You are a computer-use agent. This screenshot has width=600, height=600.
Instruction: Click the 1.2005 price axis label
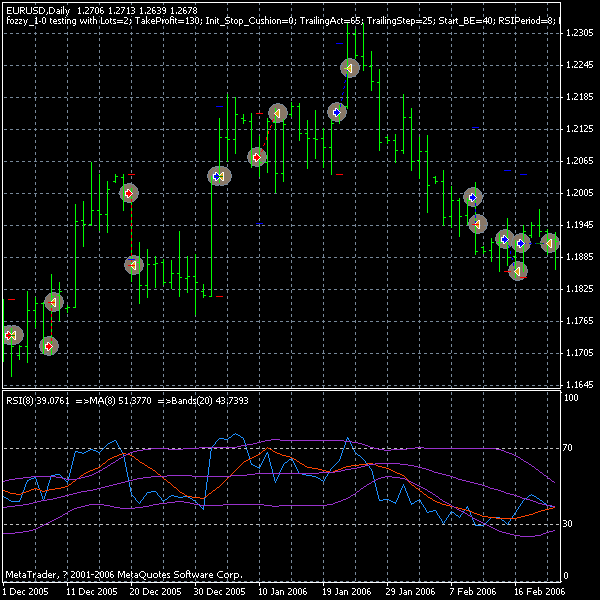[579, 192]
